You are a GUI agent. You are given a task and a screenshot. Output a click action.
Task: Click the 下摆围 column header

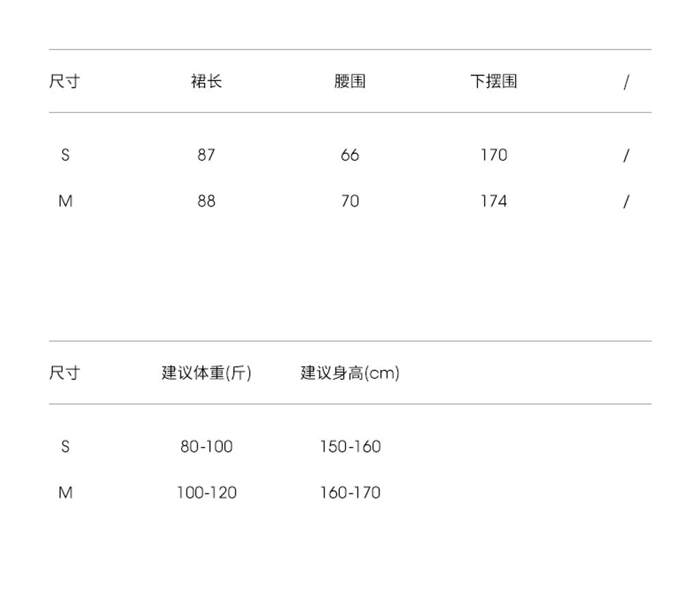tap(494, 81)
